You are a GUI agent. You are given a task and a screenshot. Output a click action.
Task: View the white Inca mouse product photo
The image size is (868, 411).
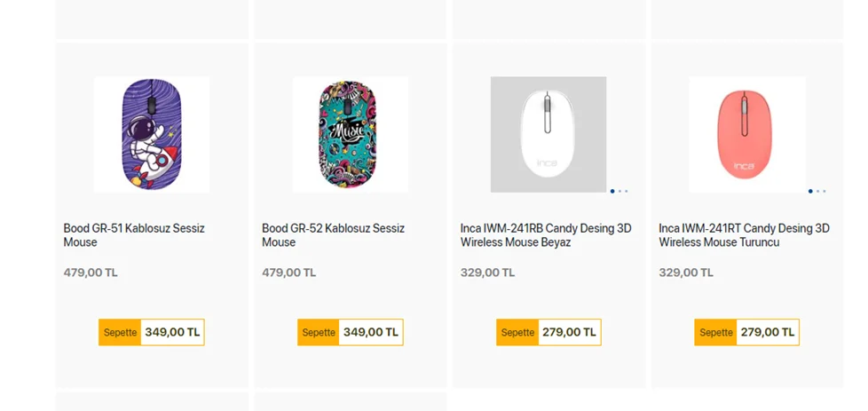point(548,134)
